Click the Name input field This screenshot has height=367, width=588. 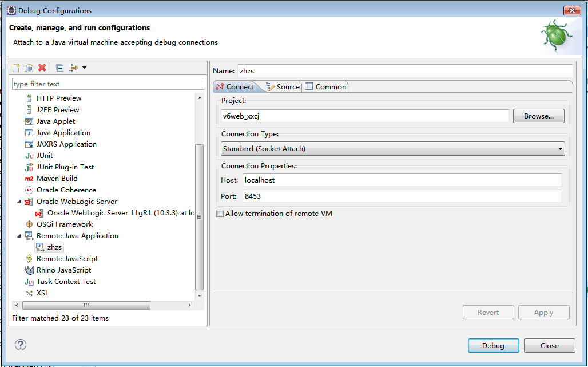(405, 70)
